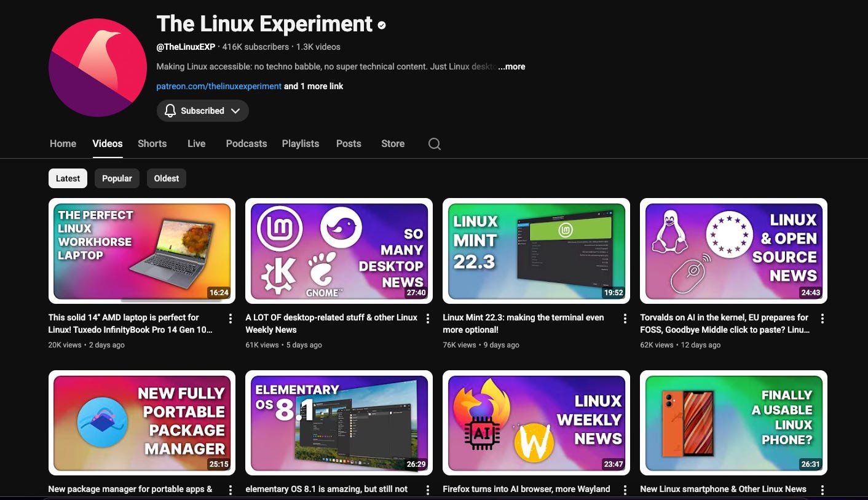Open the channel search magnifier icon

point(435,144)
